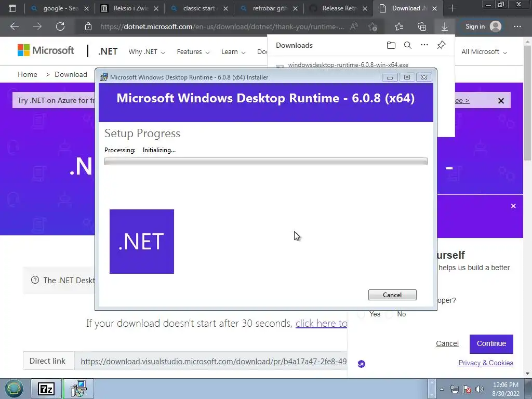
Task: Click the survey Cancel link
Action: click(447, 344)
